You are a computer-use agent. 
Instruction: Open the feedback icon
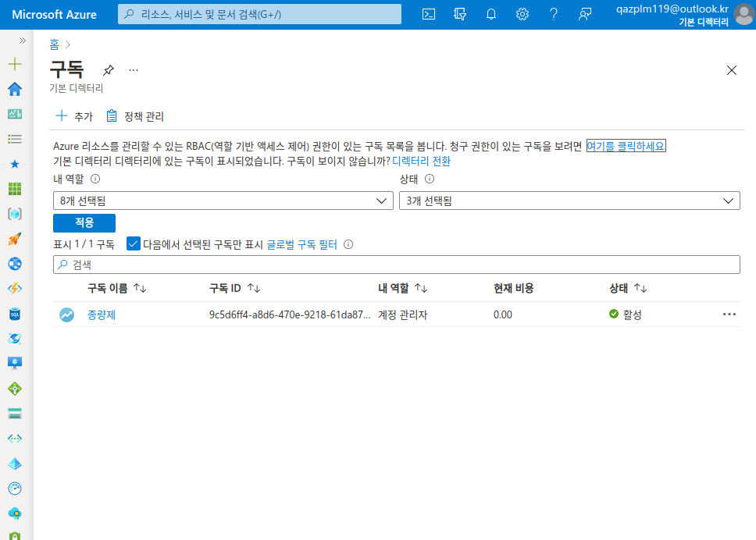pos(585,15)
